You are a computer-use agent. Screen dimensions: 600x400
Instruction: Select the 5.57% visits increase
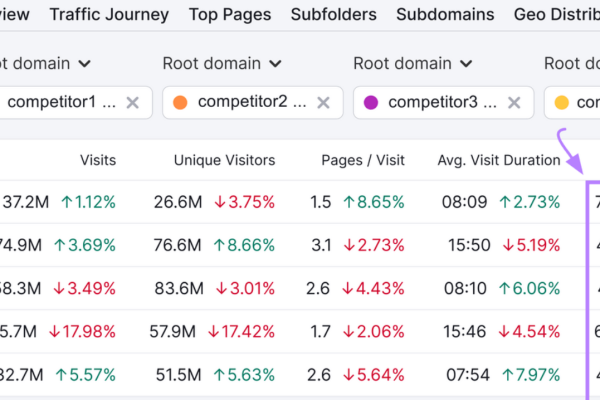click(x=86, y=375)
